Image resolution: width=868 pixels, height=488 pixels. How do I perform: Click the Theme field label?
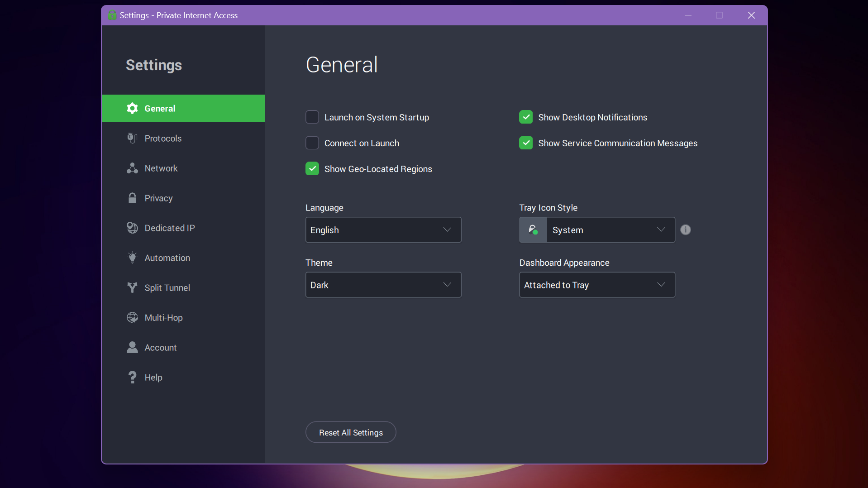pos(319,263)
